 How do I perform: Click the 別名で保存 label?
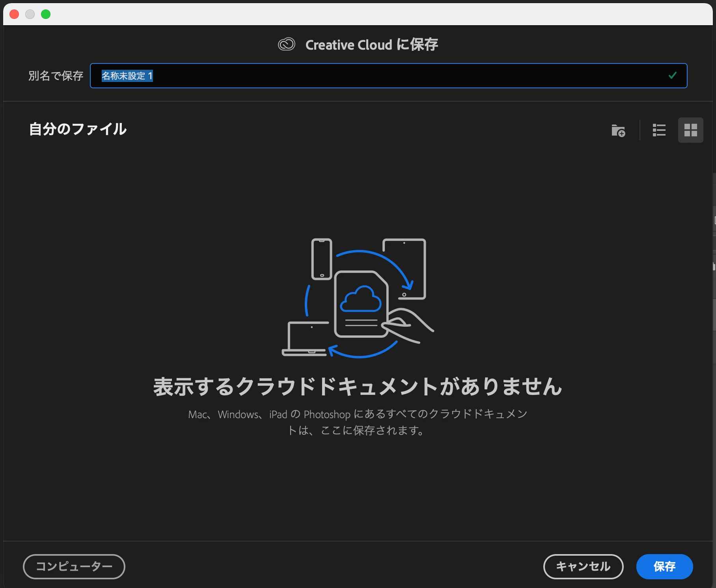[x=56, y=76]
